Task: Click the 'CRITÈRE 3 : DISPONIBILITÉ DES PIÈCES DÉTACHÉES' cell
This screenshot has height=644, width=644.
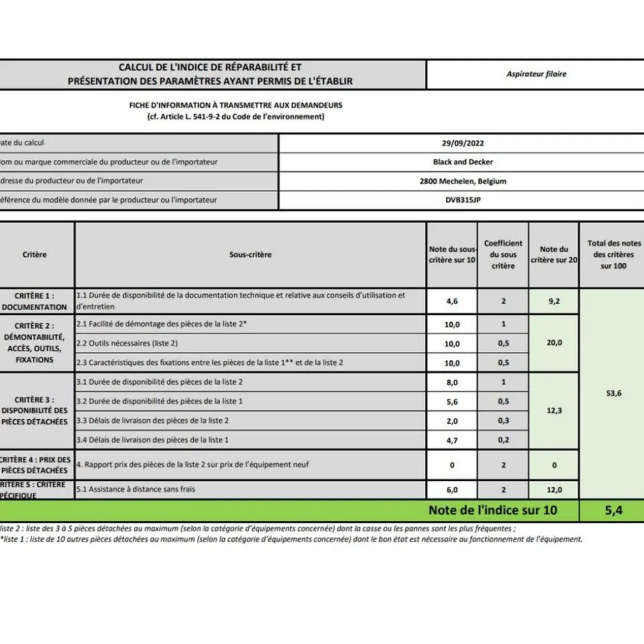Action: (34, 411)
